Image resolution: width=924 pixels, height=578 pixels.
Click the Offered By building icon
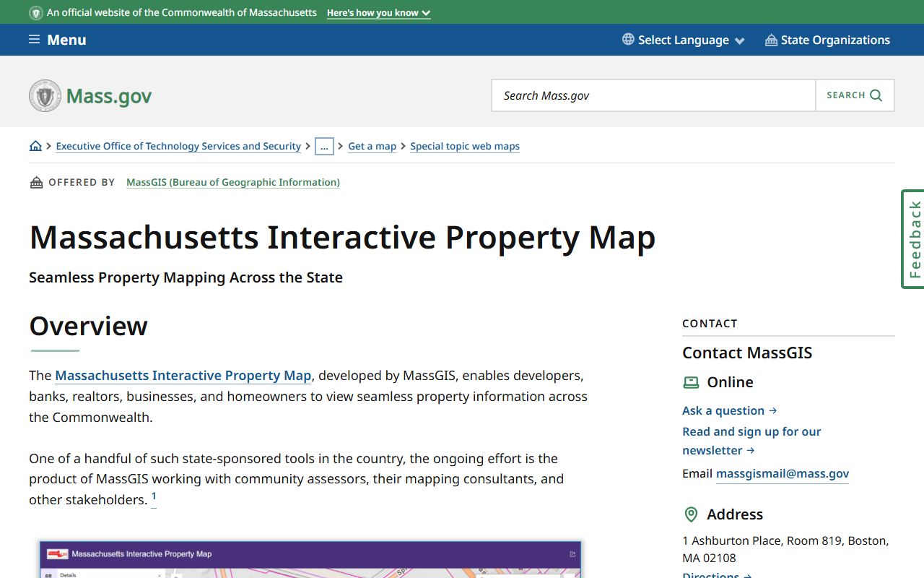(36, 182)
